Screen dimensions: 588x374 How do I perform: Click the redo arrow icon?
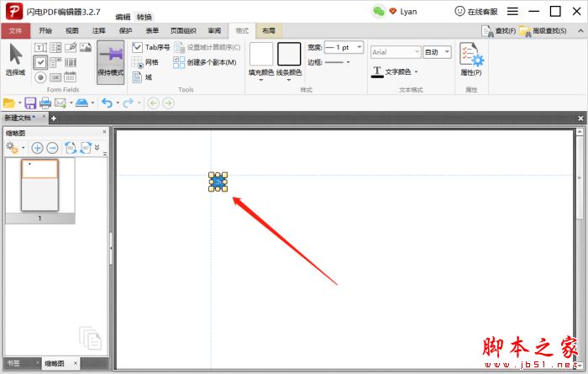point(129,103)
